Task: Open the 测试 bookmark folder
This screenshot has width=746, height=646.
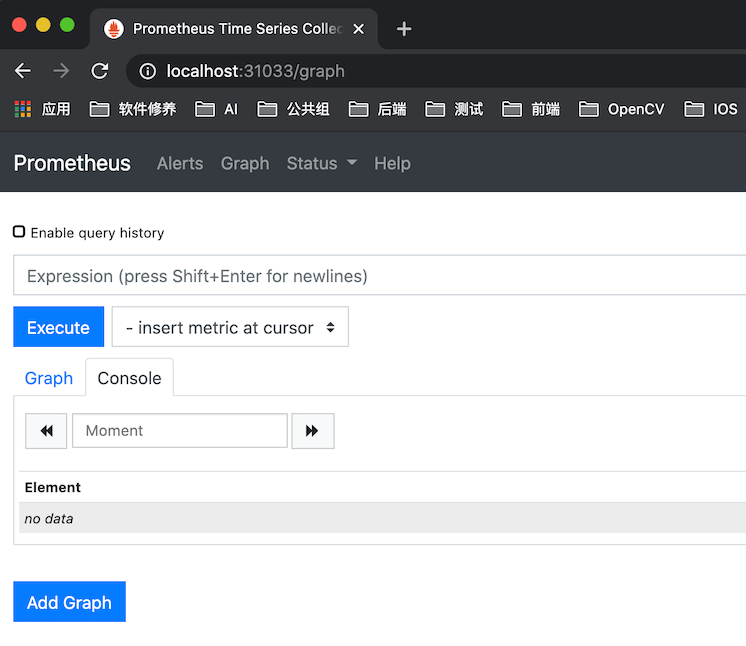Action: click(454, 109)
